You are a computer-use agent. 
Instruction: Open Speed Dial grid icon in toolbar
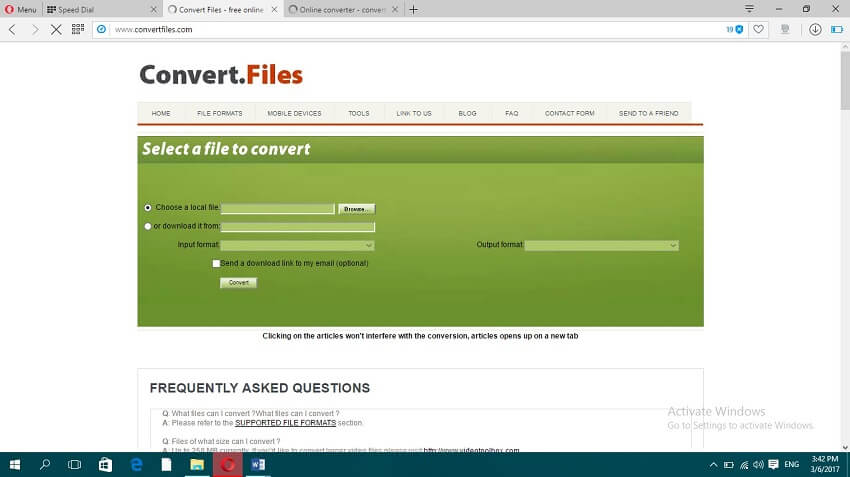pyautogui.click(x=78, y=29)
